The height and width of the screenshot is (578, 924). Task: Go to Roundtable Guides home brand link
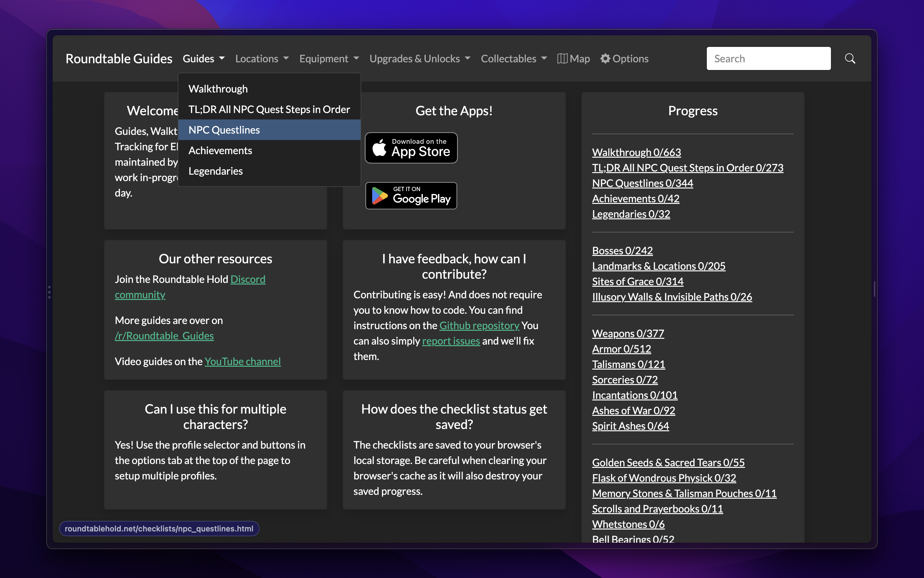pyautogui.click(x=119, y=58)
